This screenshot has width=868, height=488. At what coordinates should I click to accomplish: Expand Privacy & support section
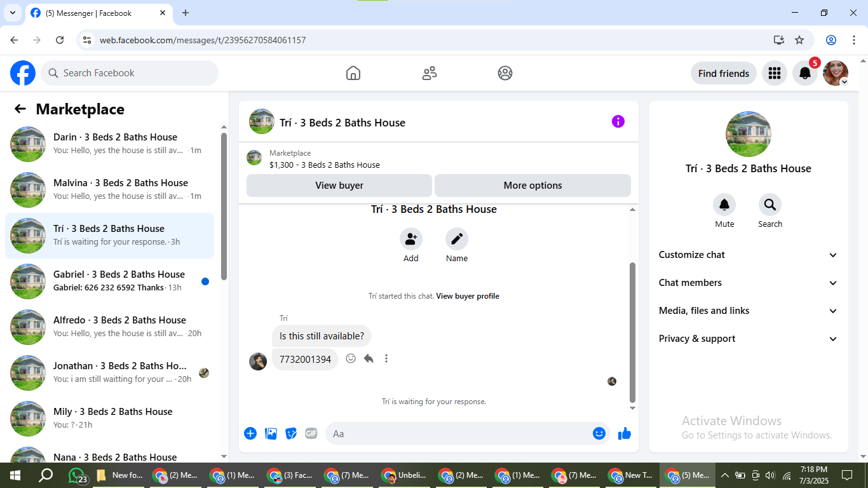(x=749, y=339)
